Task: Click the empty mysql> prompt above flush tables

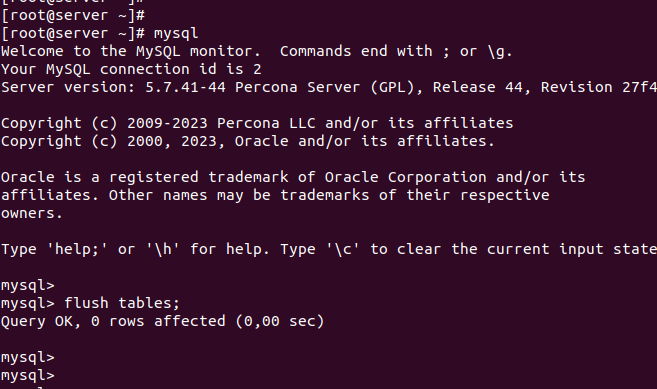Action: (28, 285)
